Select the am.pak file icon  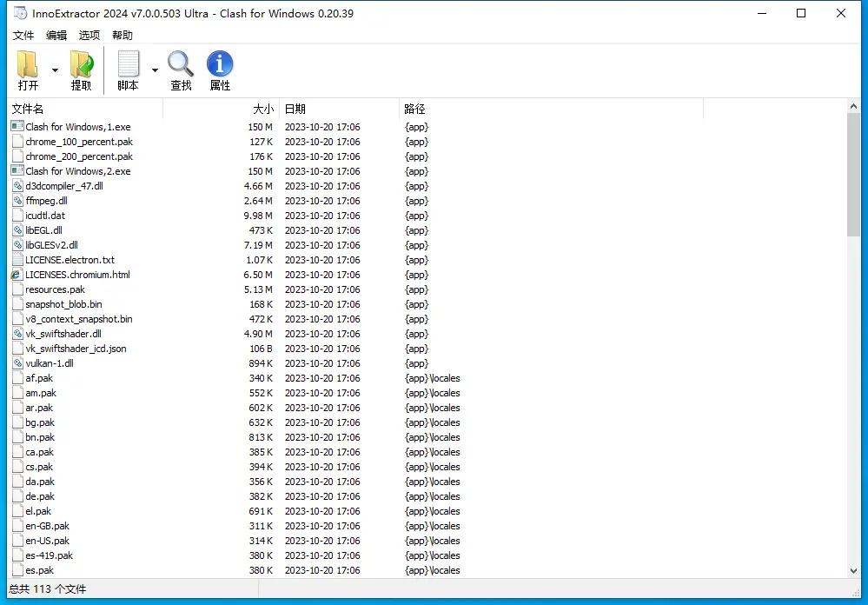tap(17, 392)
